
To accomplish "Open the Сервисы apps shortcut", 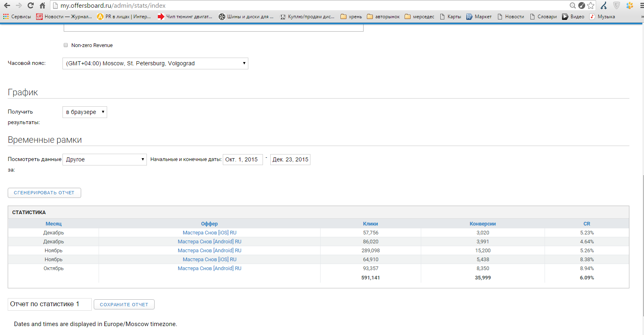I will (17, 17).
